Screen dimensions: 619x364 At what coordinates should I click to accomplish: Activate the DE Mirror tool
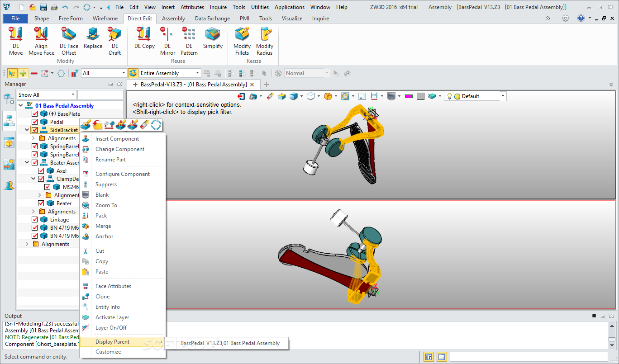[167, 41]
